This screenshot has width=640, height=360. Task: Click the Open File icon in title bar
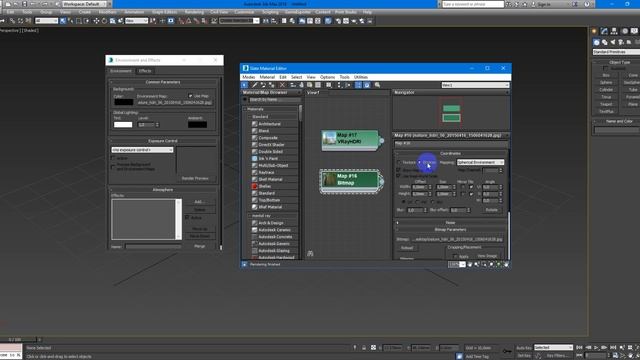(16, 4)
